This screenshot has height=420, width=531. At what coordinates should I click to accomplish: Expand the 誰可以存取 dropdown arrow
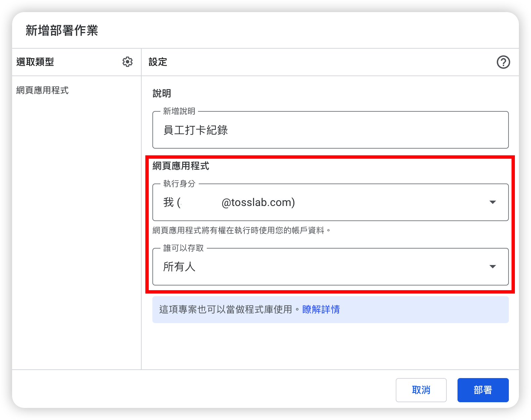pyautogui.click(x=492, y=267)
